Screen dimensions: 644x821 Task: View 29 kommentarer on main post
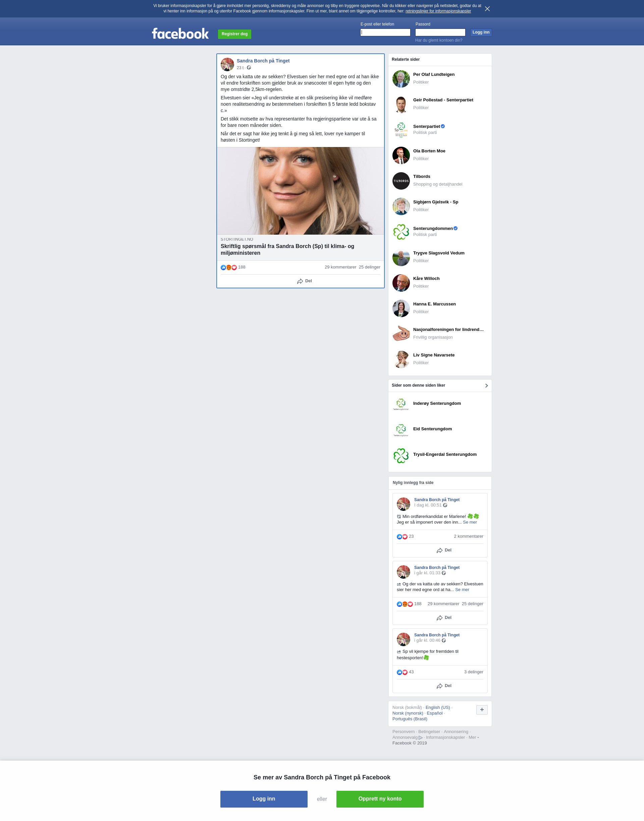340,267
